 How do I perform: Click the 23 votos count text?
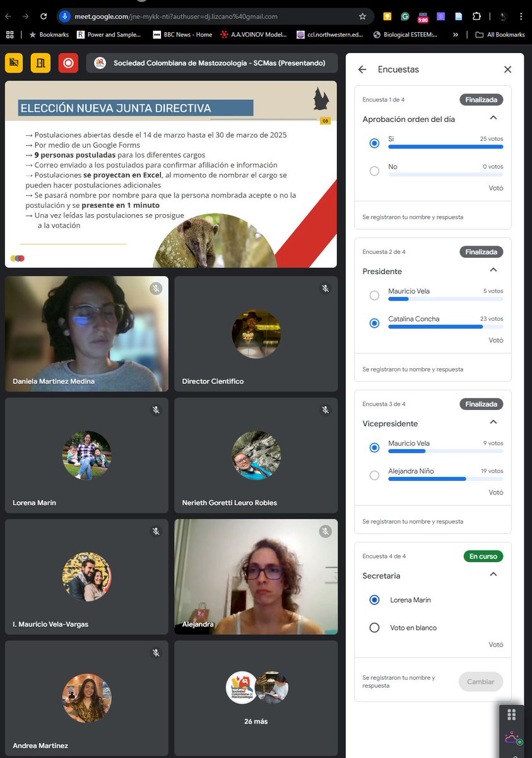pos(492,319)
